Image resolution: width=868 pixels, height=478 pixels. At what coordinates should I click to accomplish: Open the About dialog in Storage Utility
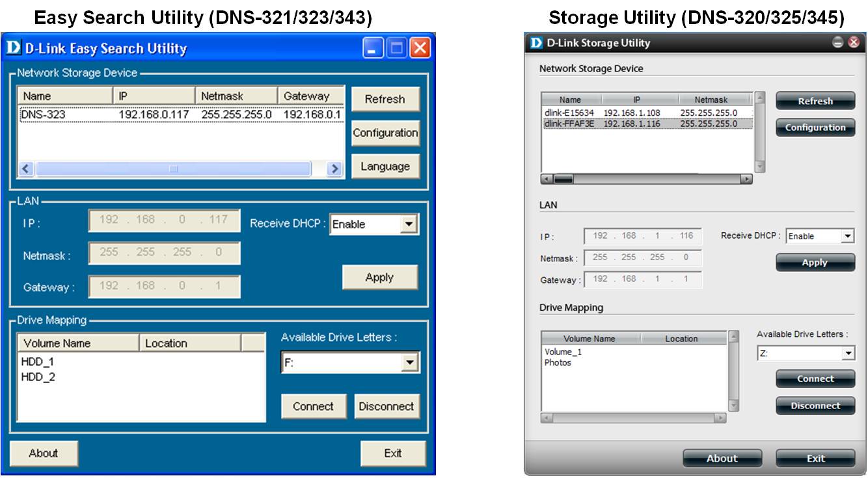point(722,458)
